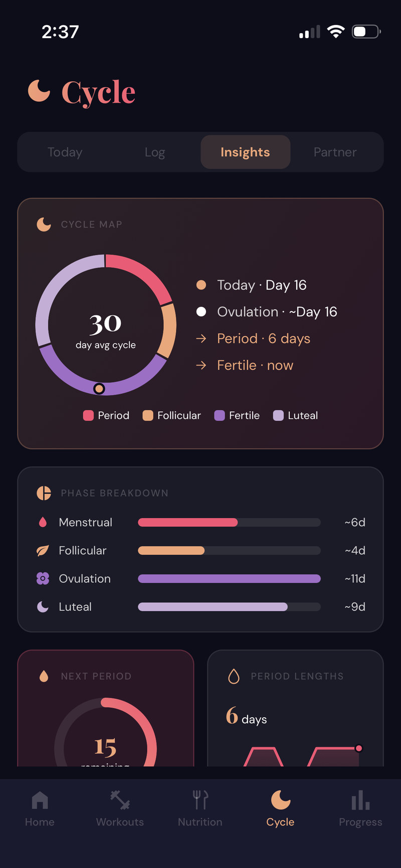The width and height of the screenshot is (401, 868).
Task: Tap the Period Lengths droplet outline icon
Action: (x=234, y=676)
